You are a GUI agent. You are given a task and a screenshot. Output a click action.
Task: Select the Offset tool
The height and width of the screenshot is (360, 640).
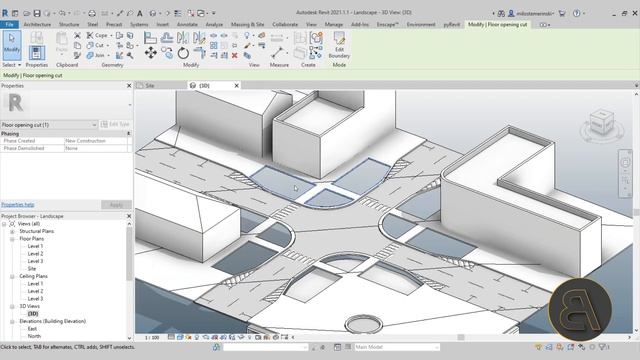tap(167, 38)
